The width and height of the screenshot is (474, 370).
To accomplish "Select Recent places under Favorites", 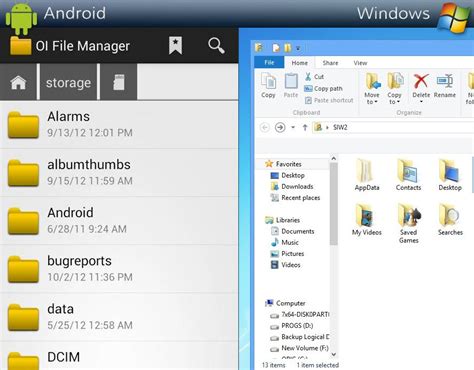I will click(295, 198).
